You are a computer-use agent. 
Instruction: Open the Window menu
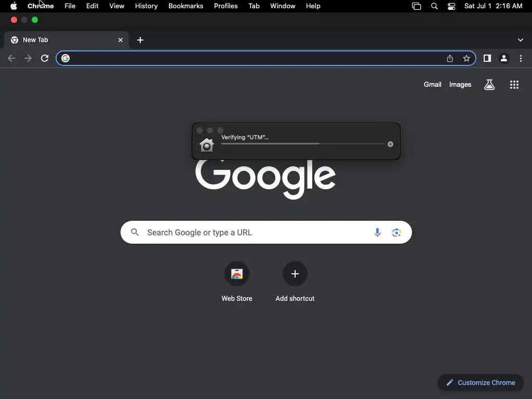[x=283, y=6]
